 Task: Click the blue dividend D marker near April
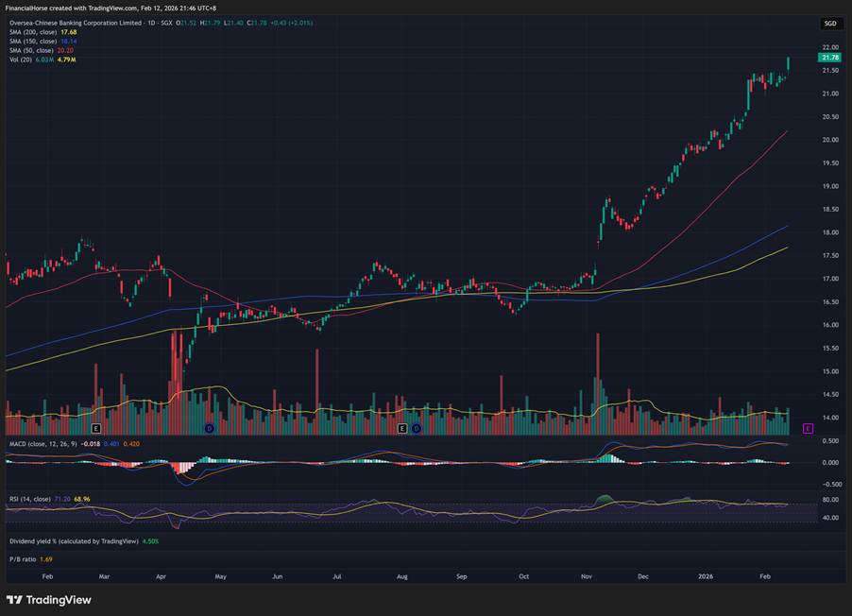click(209, 428)
